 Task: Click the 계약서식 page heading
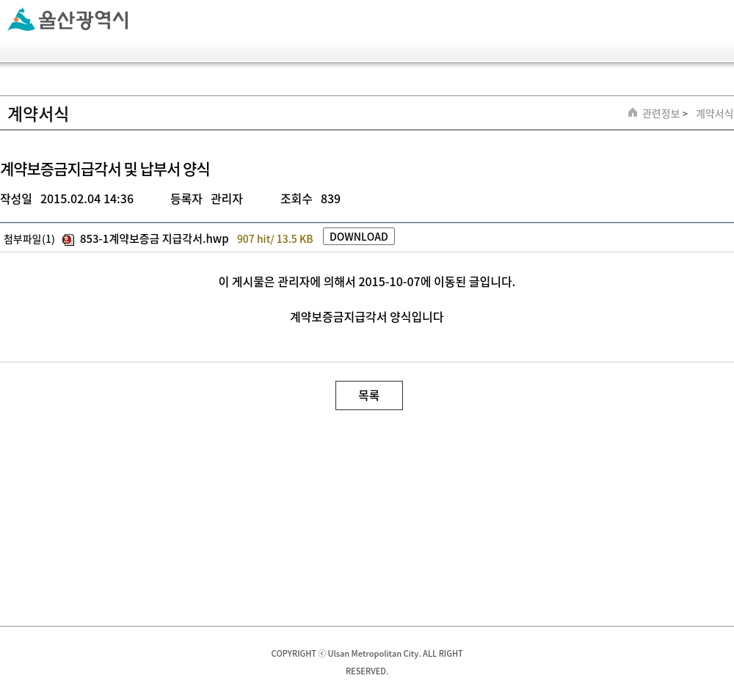tap(38, 114)
